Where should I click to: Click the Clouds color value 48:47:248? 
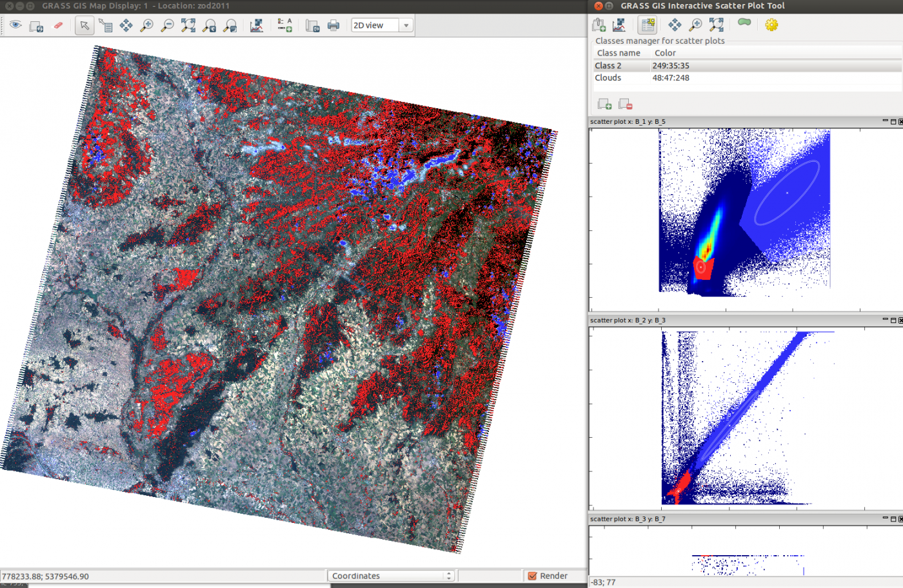(x=671, y=77)
